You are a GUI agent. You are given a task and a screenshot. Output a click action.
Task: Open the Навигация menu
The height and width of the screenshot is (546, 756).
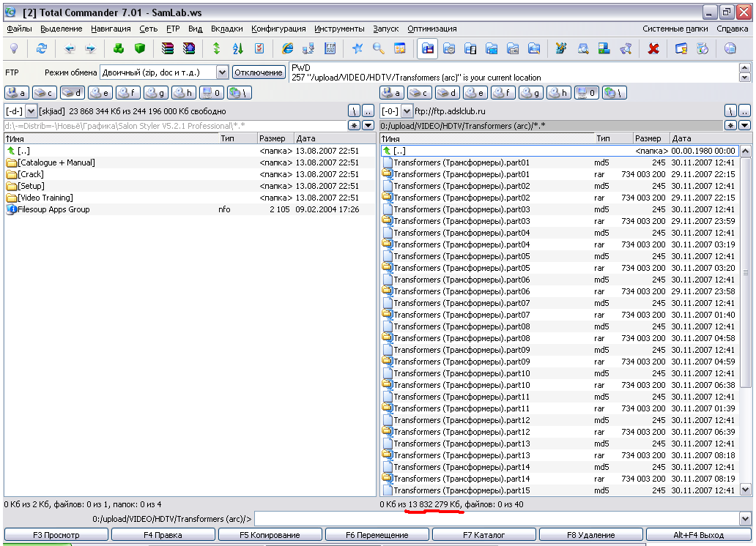point(111,29)
